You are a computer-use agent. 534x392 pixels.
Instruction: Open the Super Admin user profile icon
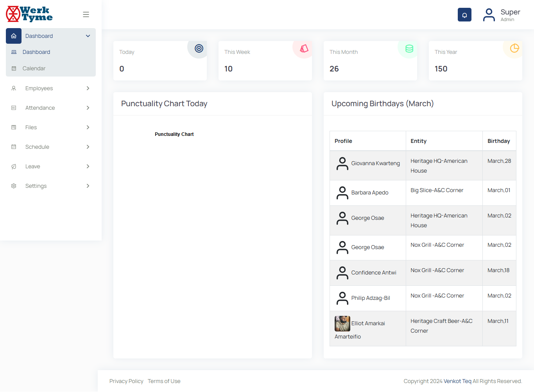pyautogui.click(x=489, y=15)
